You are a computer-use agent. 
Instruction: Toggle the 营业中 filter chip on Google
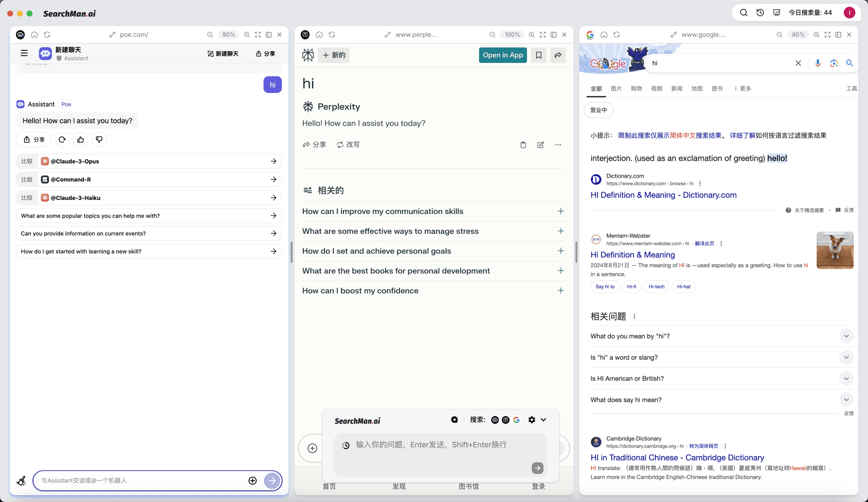(598, 110)
